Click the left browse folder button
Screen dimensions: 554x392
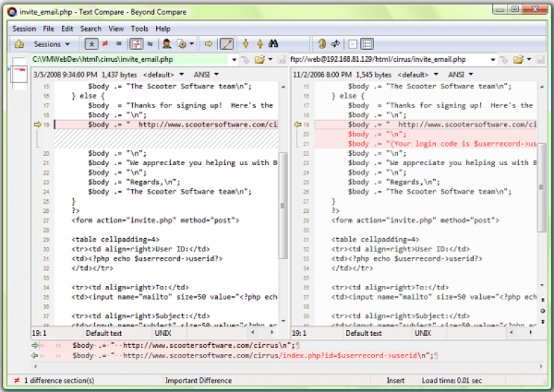(259, 60)
